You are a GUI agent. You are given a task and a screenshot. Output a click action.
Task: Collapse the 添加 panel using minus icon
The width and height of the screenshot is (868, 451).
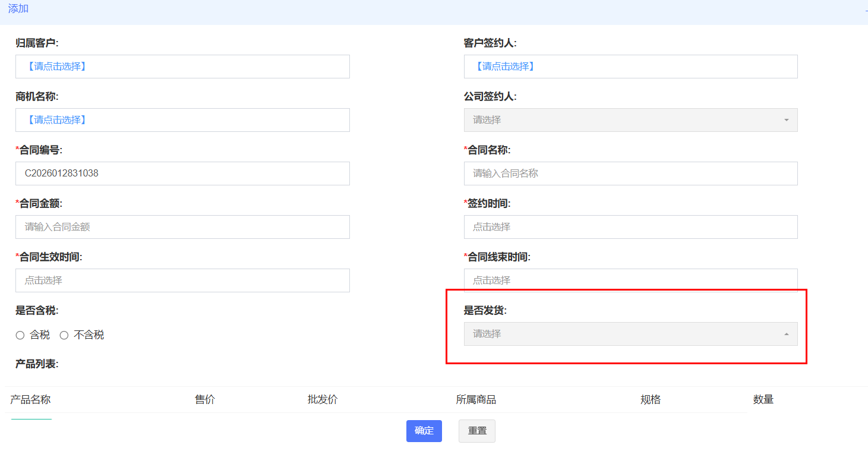(866, 10)
